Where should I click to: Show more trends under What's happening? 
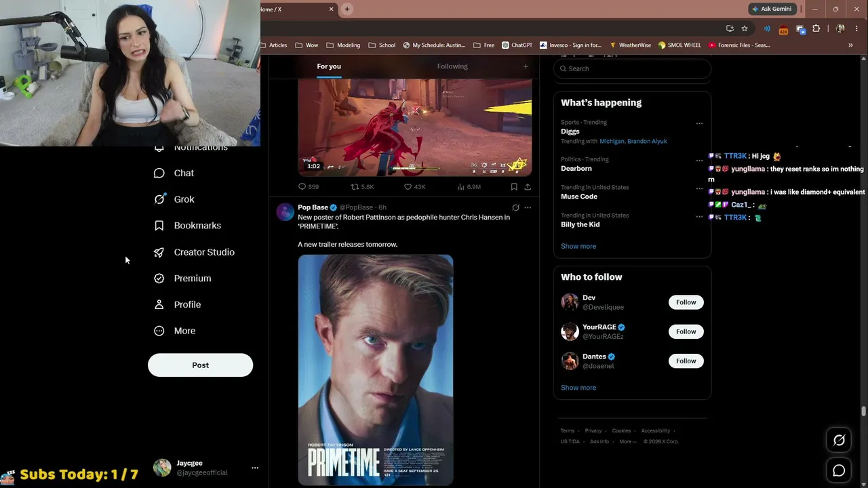pyautogui.click(x=578, y=246)
